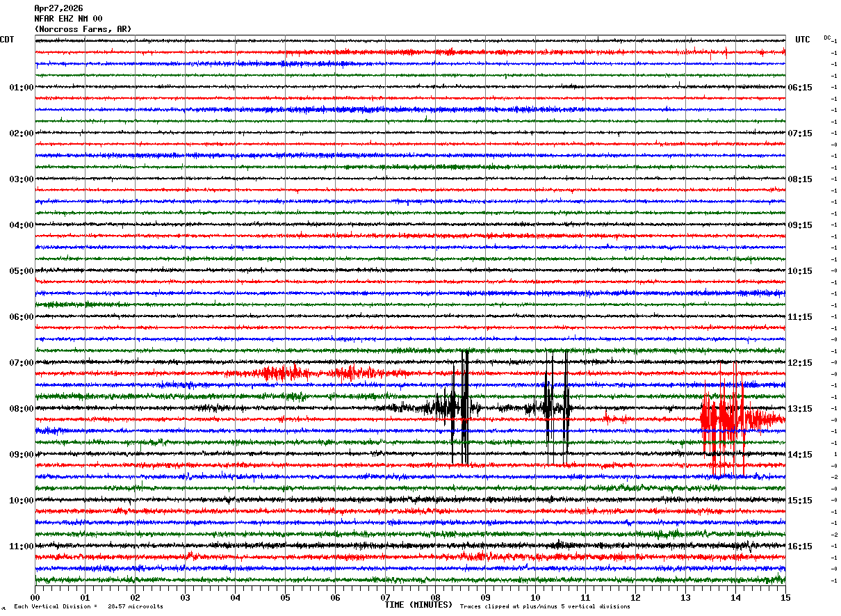Click minute 08 on the time axis
Image resolution: width=841 pixels, height=616 pixels.
tap(435, 597)
